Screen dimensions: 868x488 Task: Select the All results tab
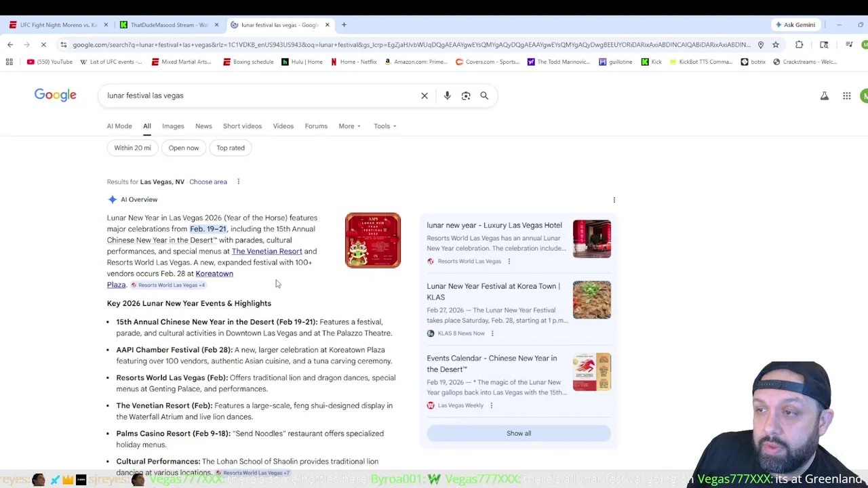[x=146, y=126]
